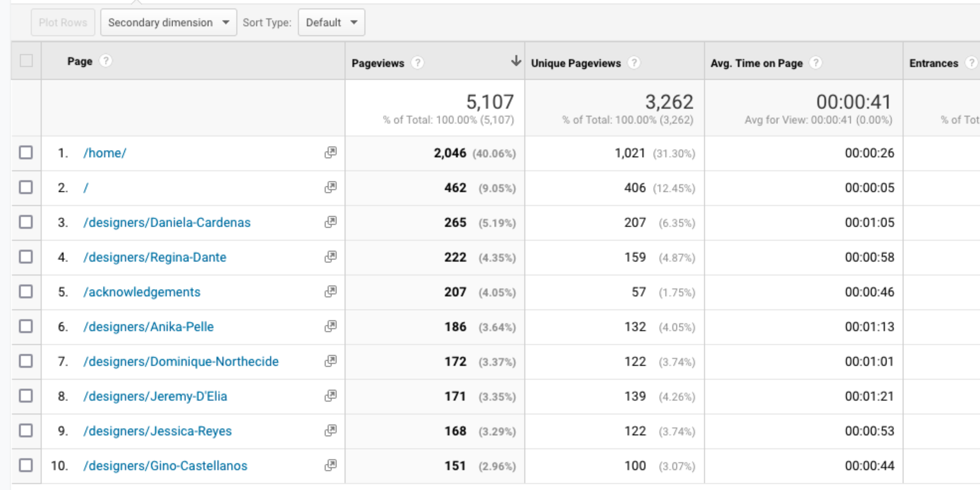Show help for Pageviews metric
The width and height of the screenshot is (980, 490).
coord(417,63)
